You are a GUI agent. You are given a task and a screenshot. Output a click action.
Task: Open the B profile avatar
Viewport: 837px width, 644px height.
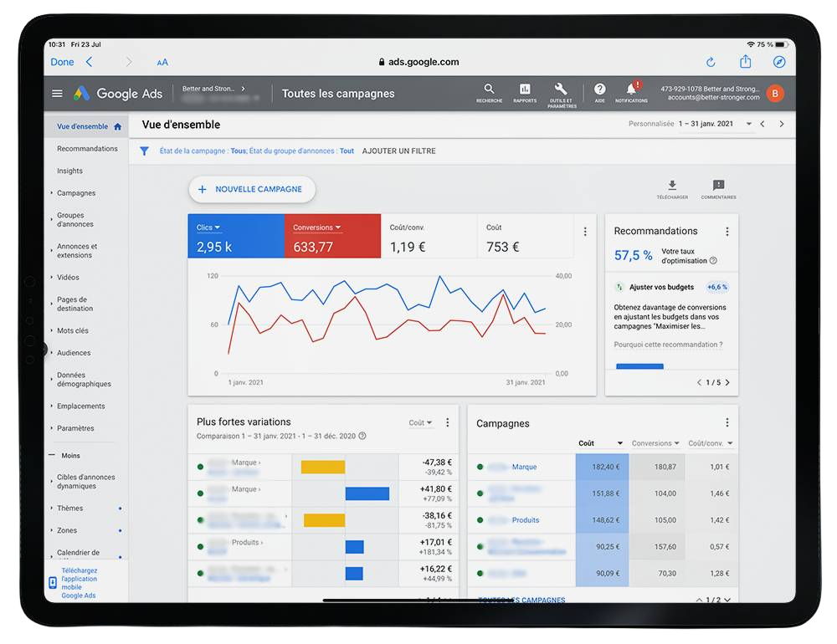click(775, 93)
